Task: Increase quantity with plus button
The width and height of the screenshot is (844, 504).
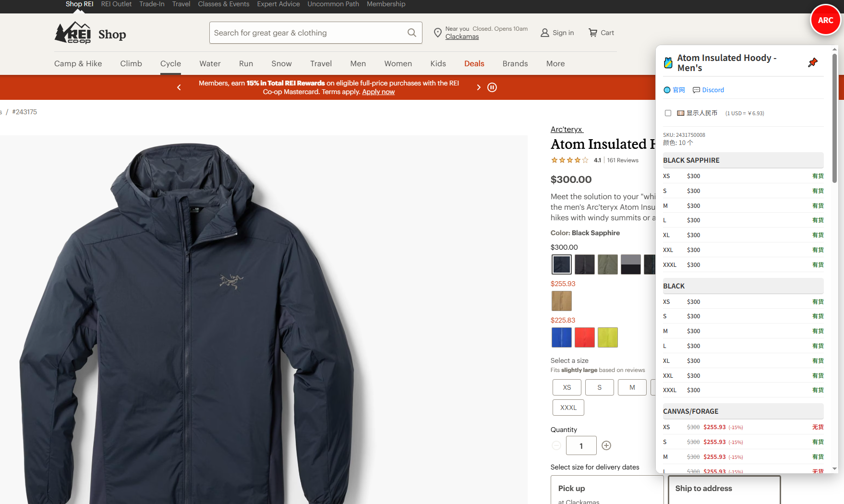Action: pyautogui.click(x=606, y=445)
